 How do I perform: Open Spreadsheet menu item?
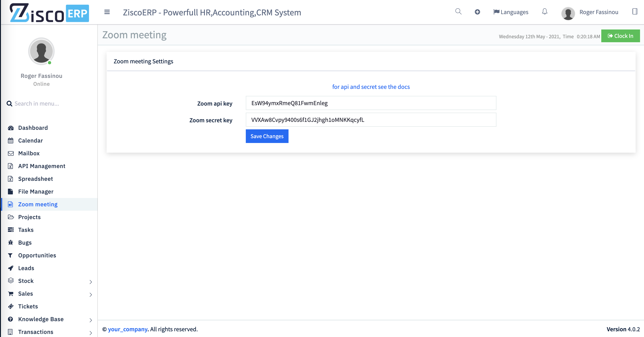[35, 179]
